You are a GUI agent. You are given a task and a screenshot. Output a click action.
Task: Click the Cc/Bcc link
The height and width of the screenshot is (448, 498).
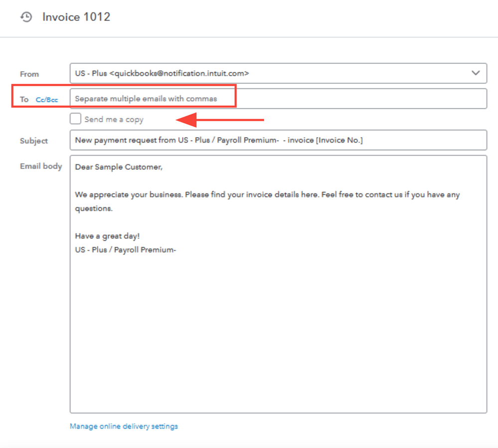click(x=47, y=100)
